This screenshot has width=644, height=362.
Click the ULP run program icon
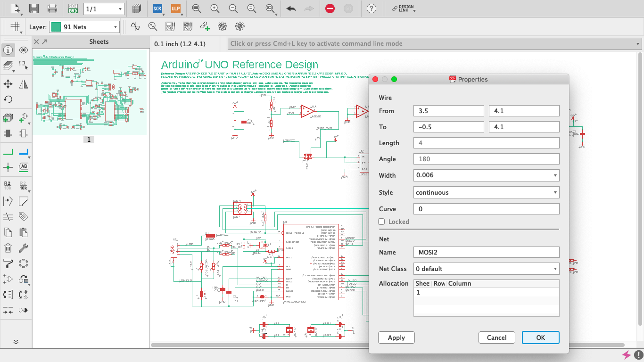point(176,8)
